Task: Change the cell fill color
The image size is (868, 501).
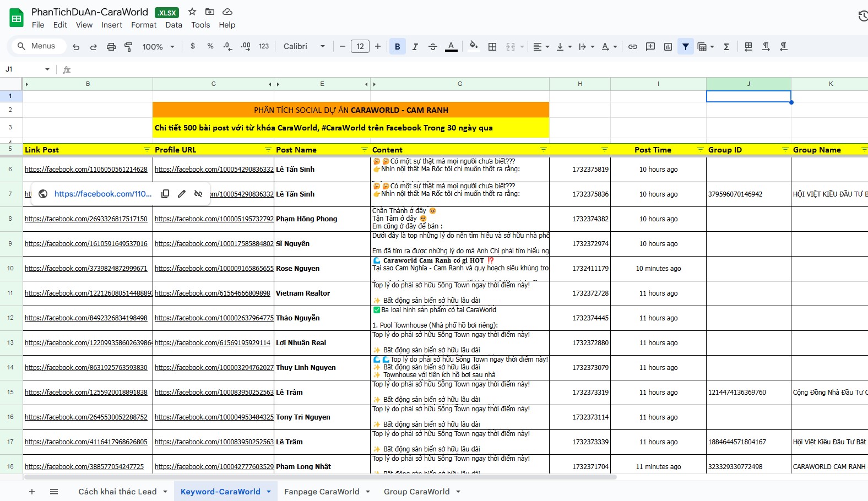Action: coord(474,46)
